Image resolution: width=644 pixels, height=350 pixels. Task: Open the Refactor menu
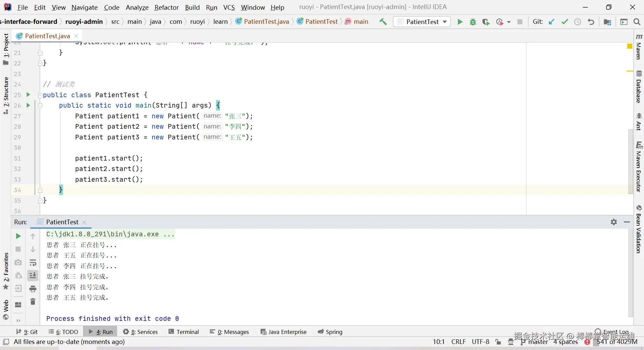pos(166,7)
